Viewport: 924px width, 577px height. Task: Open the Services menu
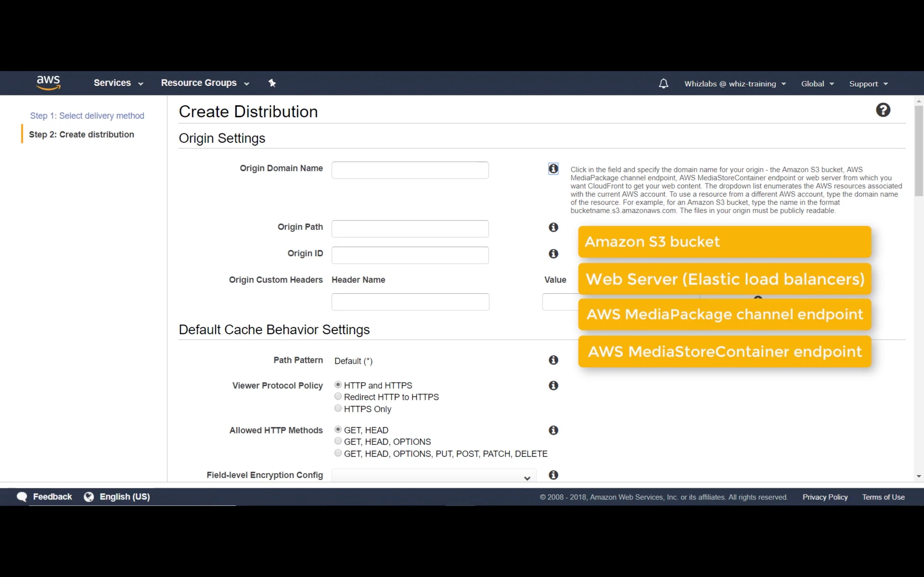pos(118,83)
